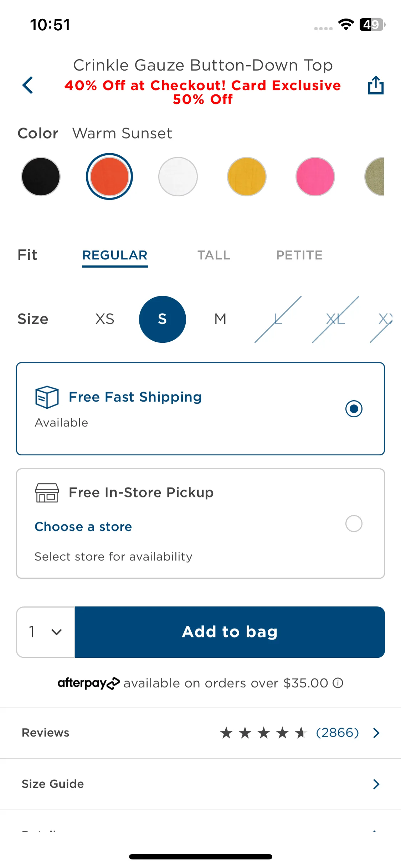
Task: Open the Choose a store link
Action: (83, 527)
